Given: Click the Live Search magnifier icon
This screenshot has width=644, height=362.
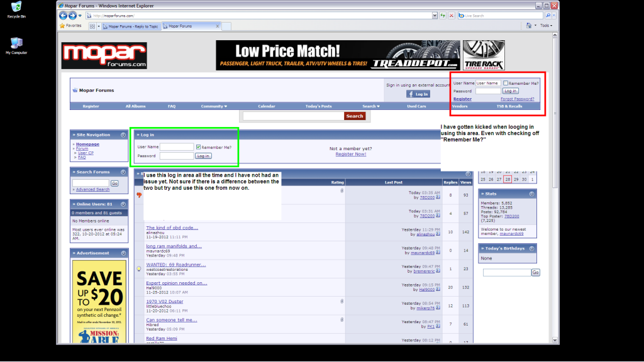Looking at the screenshot, I should 548,15.
